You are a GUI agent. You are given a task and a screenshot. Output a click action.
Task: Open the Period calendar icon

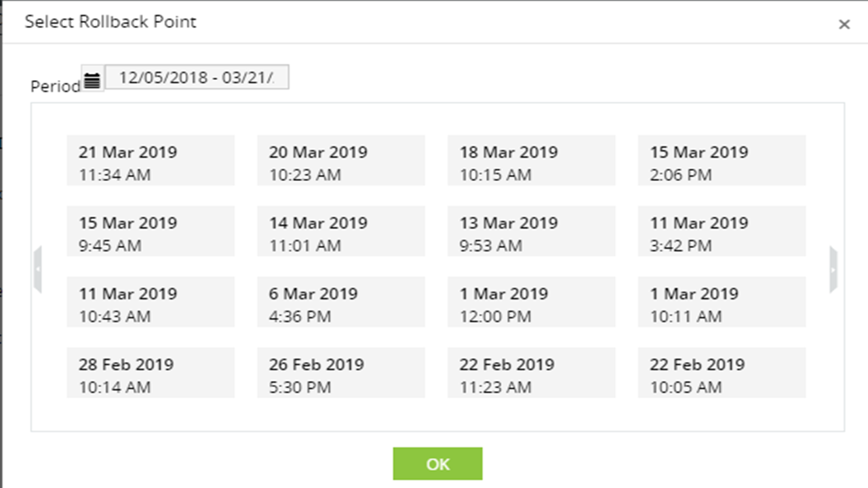92,80
